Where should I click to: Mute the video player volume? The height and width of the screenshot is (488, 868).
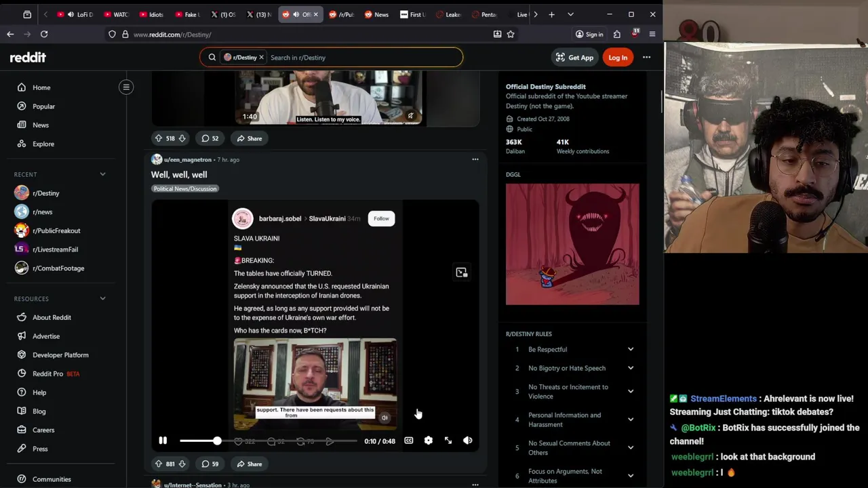coord(468,441)
